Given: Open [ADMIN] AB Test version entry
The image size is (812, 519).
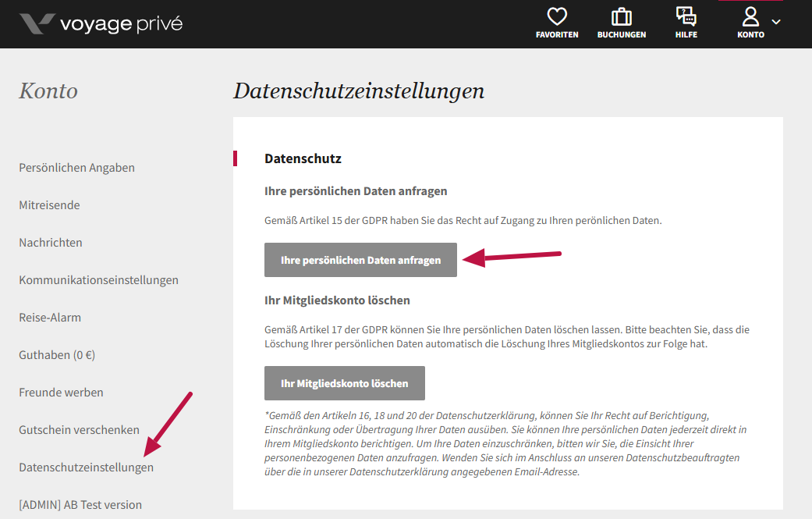Looking at the screenshot, I should (80, 505).
